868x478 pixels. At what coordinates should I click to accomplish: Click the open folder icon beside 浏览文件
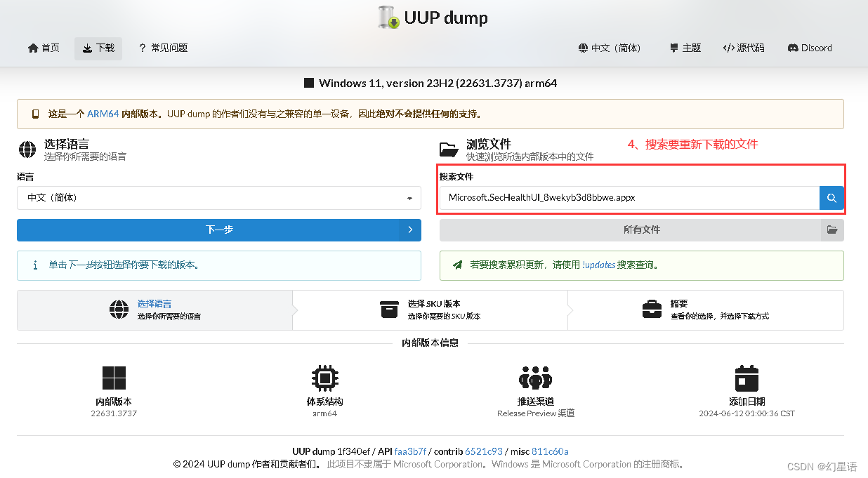point(449,150)
